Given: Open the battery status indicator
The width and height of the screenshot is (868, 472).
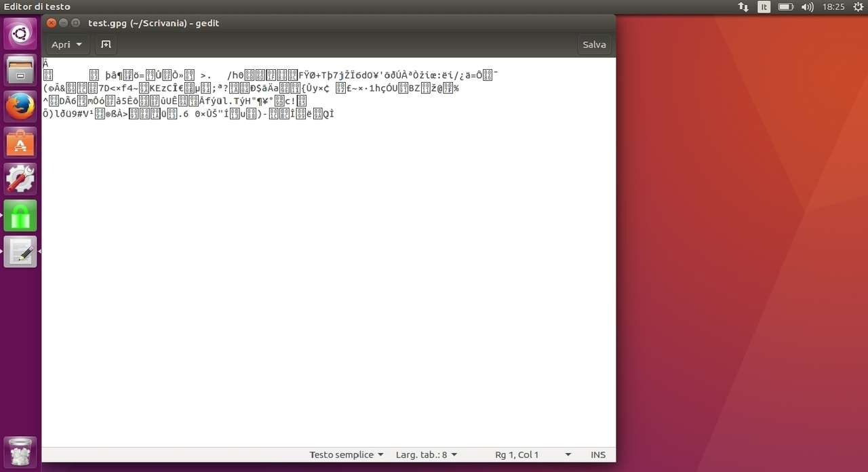Looking at the screenshot, I should 785,7.
